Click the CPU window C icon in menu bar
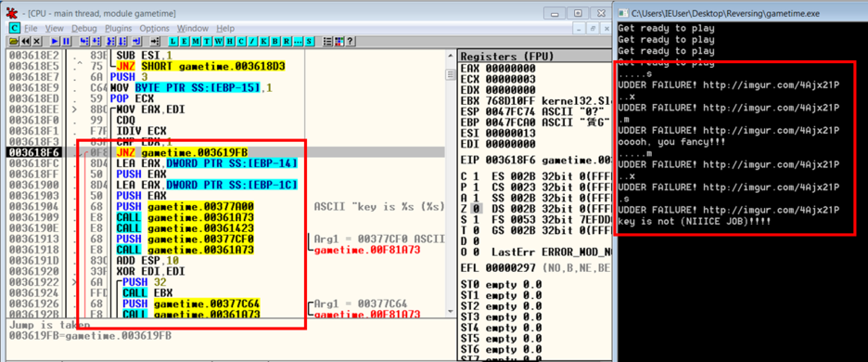The height and width of the screenshot is (362, 868). (15, 28)
